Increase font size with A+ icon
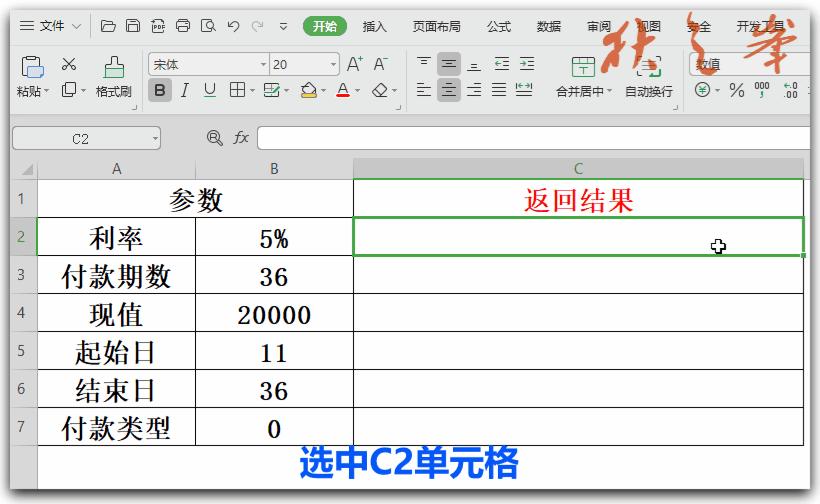Screen dimensions: 820x504 coord(355,64)
